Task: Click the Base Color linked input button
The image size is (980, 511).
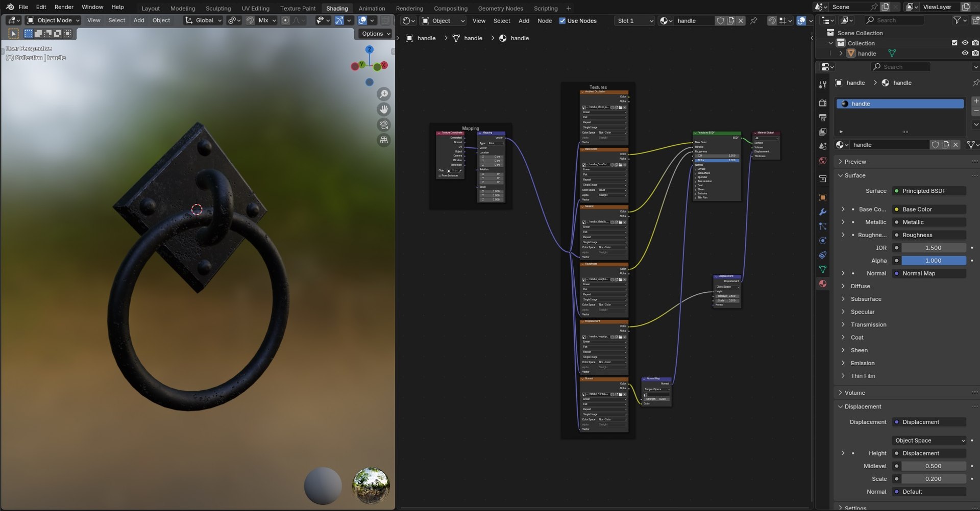Action: (x=929, y=209)
